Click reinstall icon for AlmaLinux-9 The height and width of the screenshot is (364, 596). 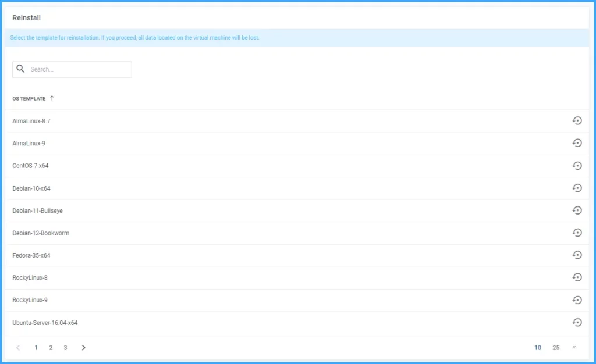pos(577,143)
